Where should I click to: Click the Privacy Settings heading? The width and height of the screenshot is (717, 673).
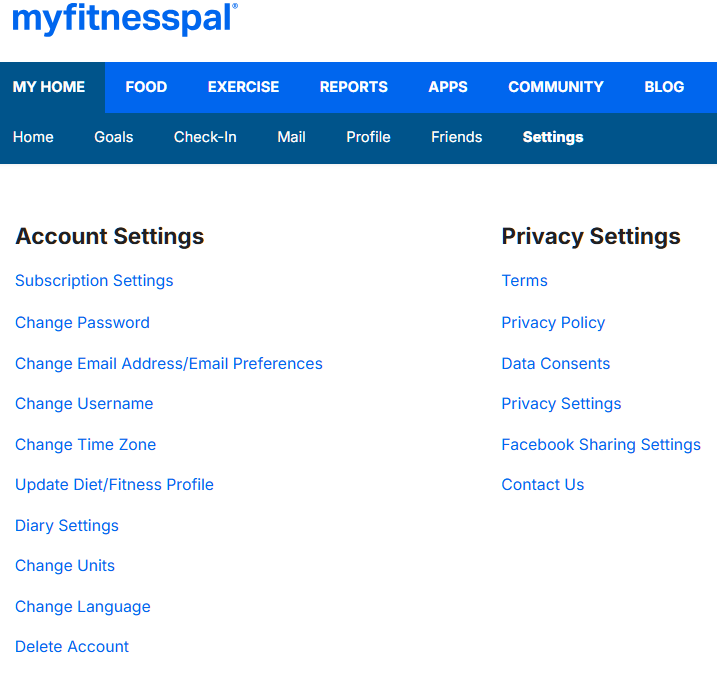(591, 237)
